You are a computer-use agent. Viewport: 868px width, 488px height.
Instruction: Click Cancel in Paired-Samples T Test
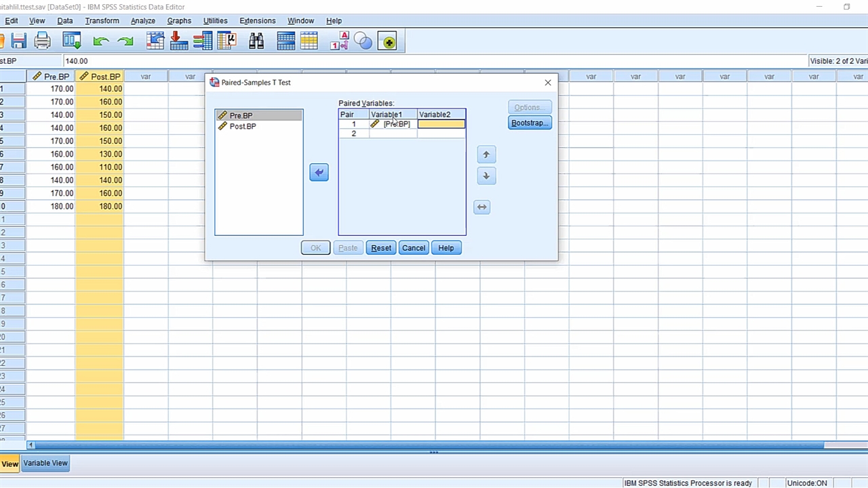tap(413, 248)
